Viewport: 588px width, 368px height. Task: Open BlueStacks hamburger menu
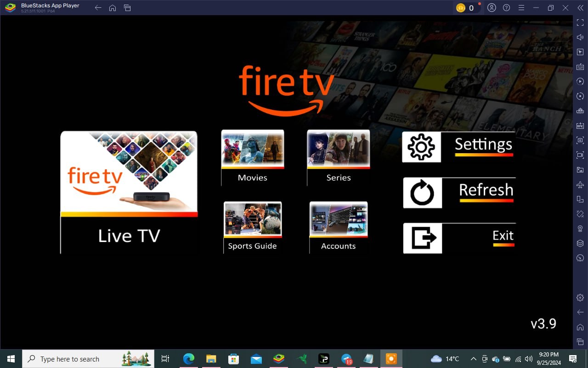click(521, 8)
